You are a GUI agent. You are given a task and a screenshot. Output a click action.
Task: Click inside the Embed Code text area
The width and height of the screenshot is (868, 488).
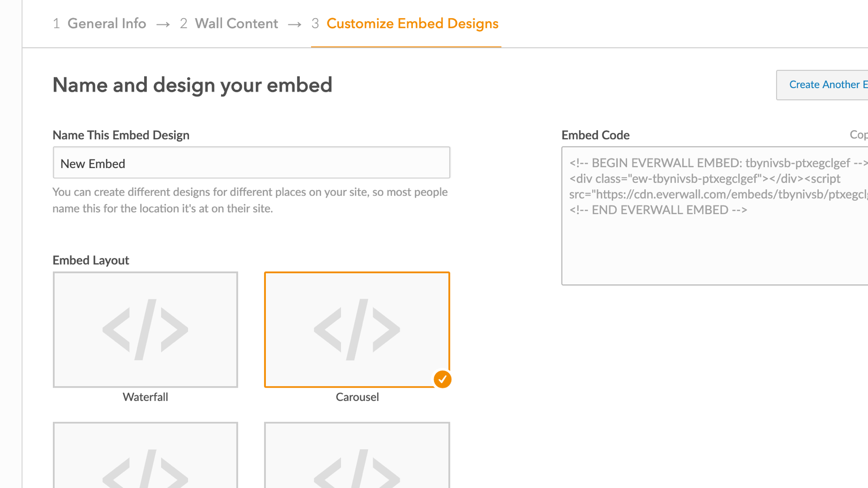(715, 216)
